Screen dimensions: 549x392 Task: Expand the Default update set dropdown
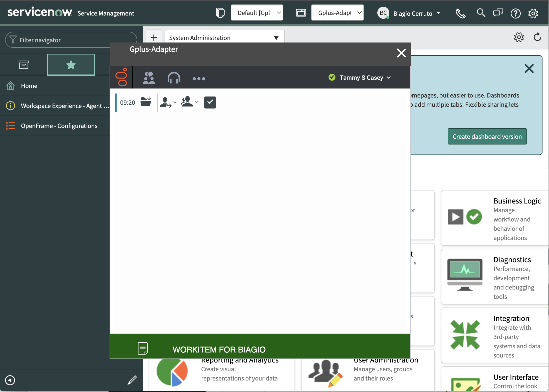[257, 13]
